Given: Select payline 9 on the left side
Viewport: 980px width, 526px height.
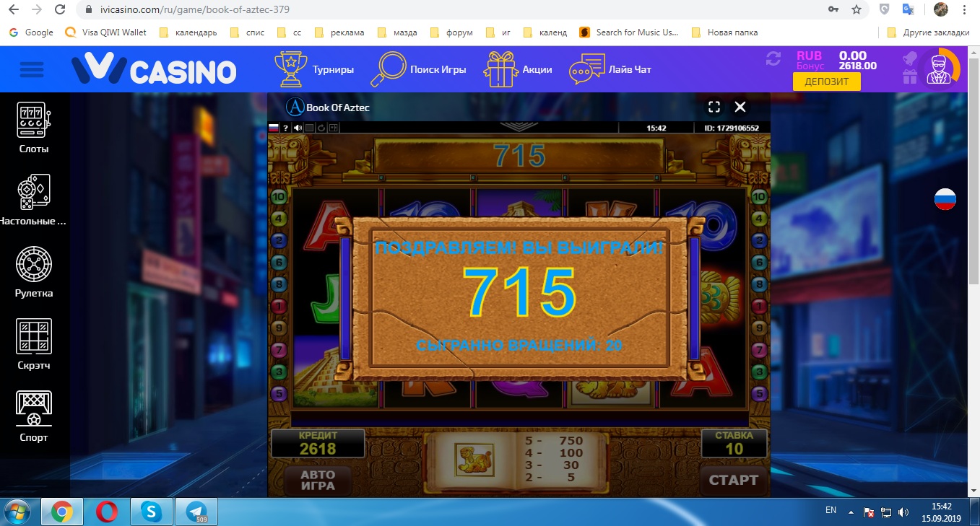Looking at the screenshot, I should 279,328.
